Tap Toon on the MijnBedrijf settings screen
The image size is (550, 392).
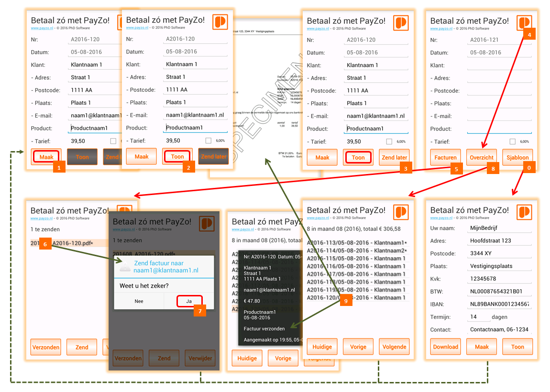517,347
